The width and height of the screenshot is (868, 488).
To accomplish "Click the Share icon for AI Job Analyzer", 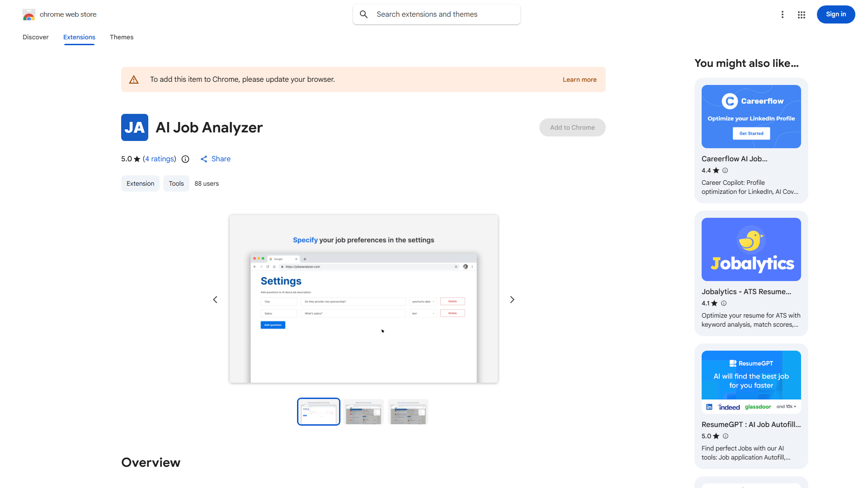I will pos(204,159).
